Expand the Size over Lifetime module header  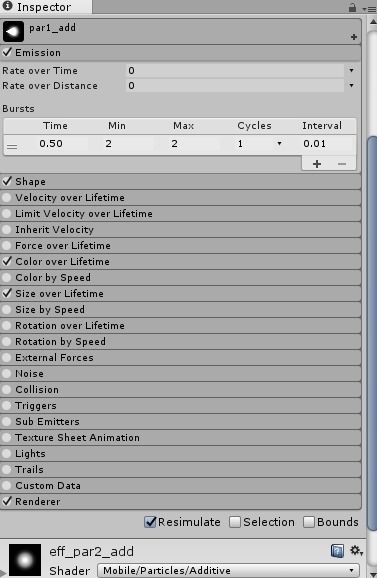click(181, 293)
